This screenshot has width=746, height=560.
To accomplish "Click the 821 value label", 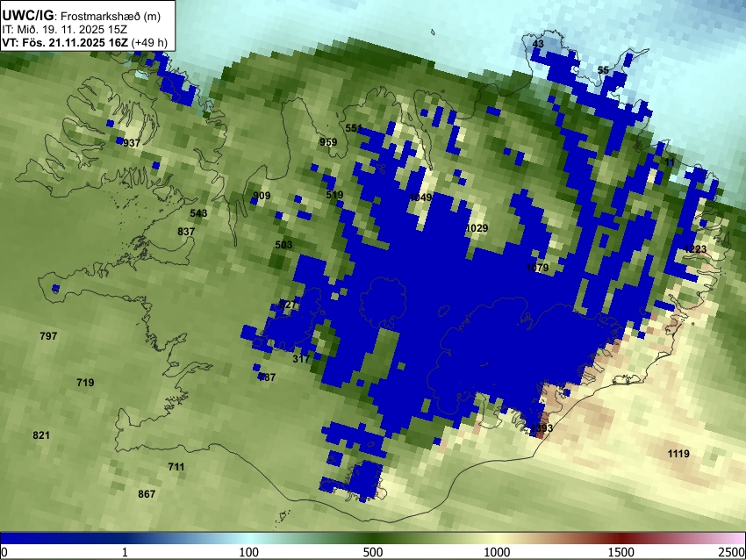I will pyautogui.click(x=41, y=434).
